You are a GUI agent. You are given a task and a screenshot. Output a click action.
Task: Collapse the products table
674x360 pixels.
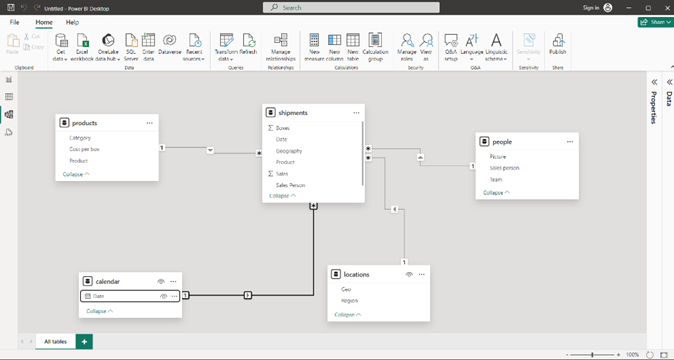(x=76, y=174)
